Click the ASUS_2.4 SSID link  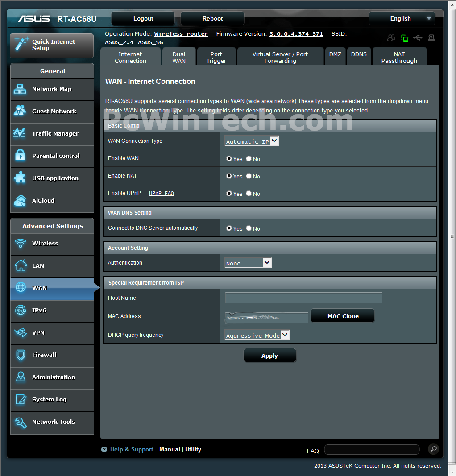tap(119, 42)
